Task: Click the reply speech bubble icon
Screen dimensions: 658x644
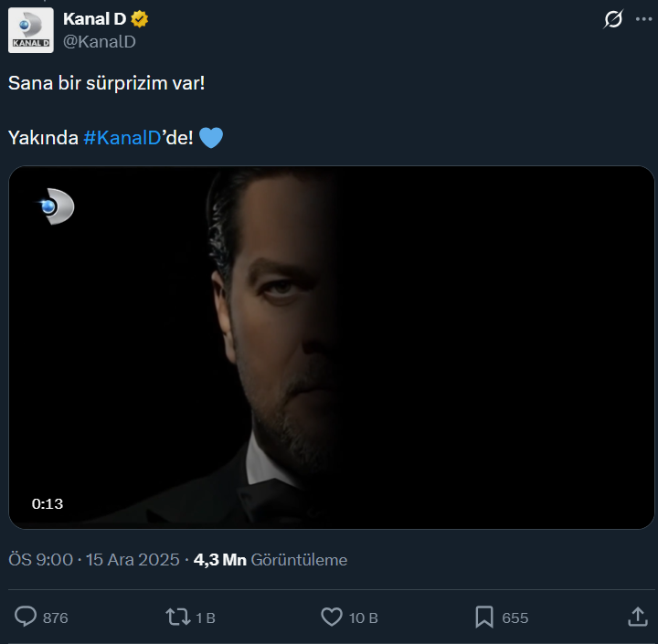Action: tap(27, 618)
